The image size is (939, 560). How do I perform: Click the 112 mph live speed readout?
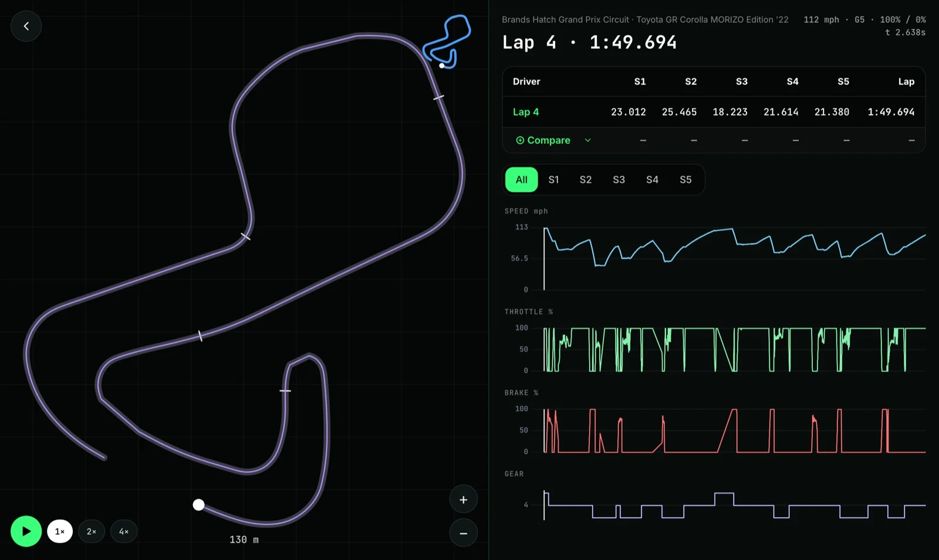point(821,19)
